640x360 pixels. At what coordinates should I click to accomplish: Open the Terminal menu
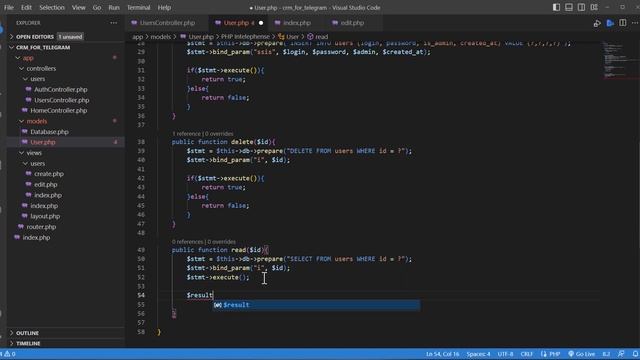(138, 7)
